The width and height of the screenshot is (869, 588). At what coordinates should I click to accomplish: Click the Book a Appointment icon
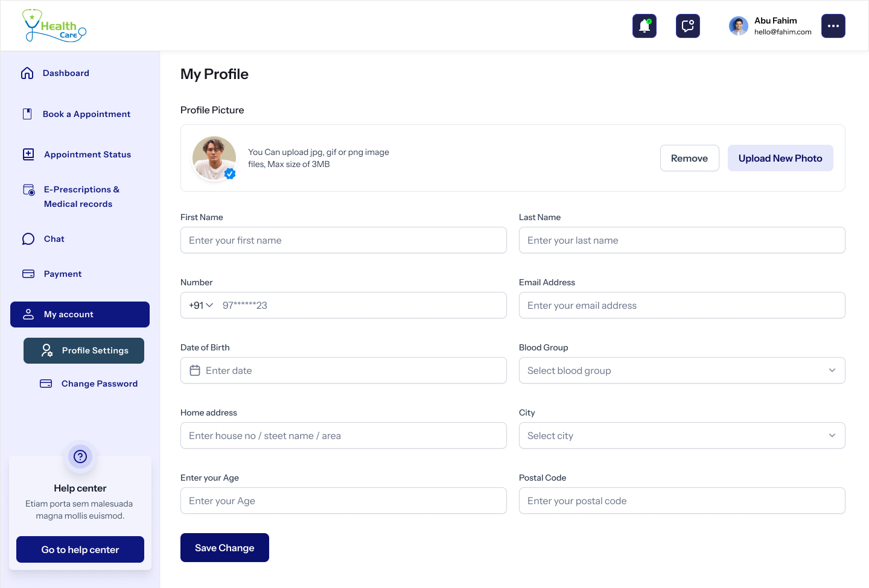click(27, 114)
